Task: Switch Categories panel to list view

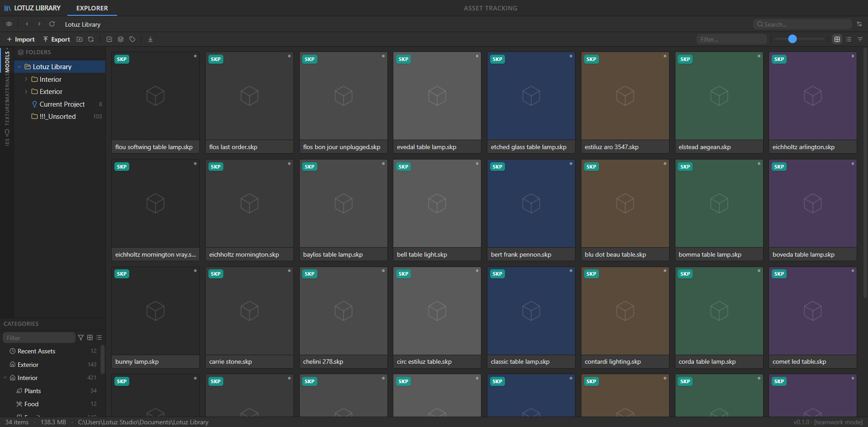Action: pos(99,338)
